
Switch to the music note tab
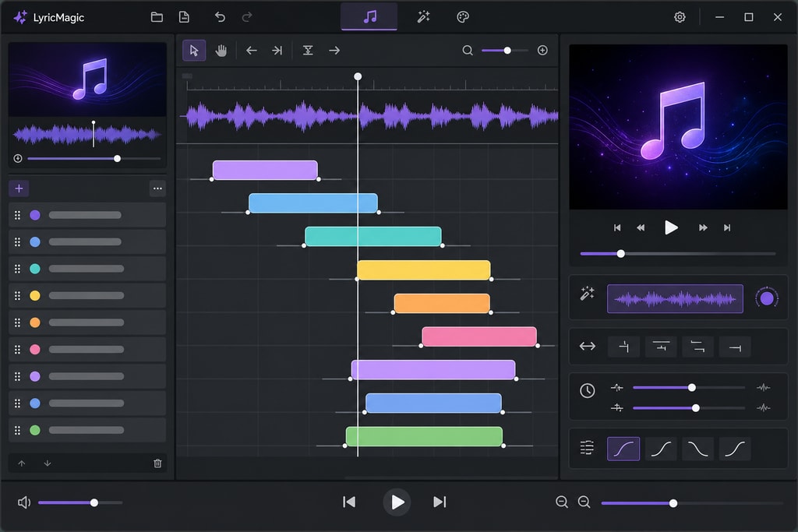coord(369,17)
